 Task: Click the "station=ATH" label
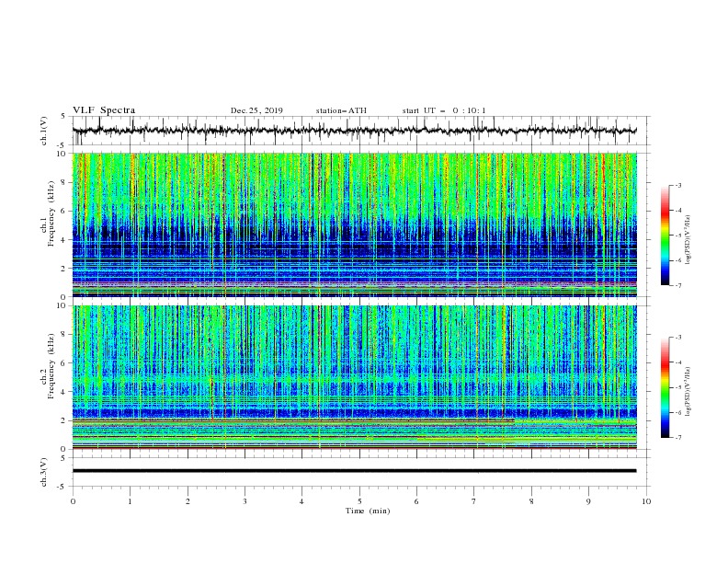341,110
